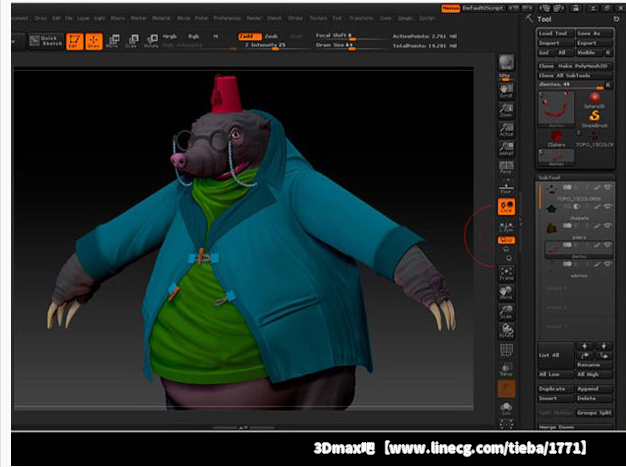Open the Material menu
The width and height of the screenshot is (626, 467).
(x=161, y=18)
